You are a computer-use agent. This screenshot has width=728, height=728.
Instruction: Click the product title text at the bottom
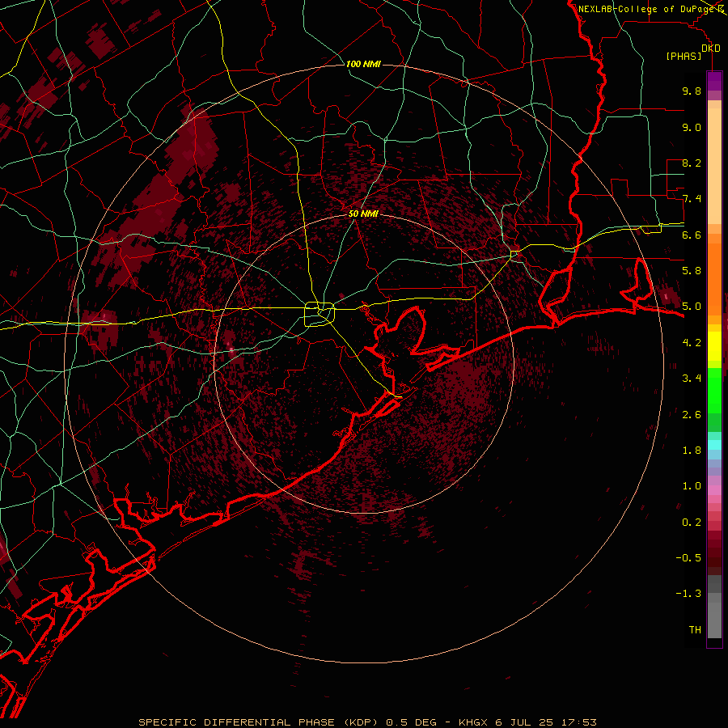click(367, 722)
